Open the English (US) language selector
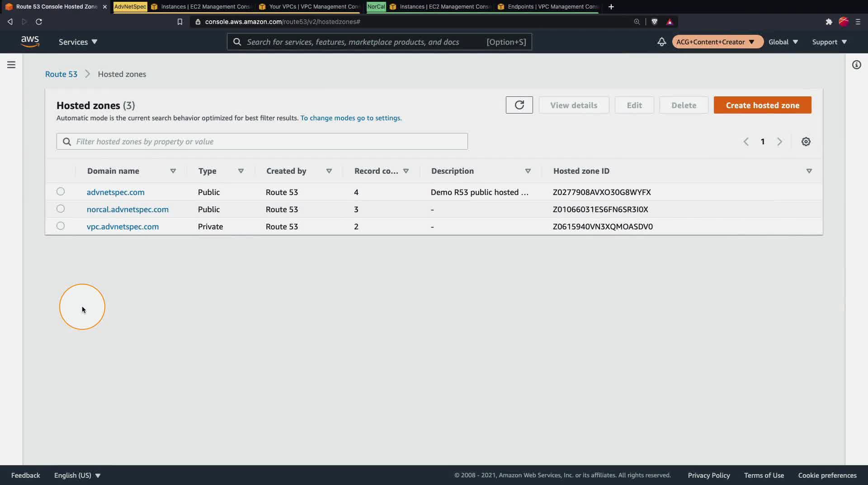868x485 pixels. (x=77, y=475)
